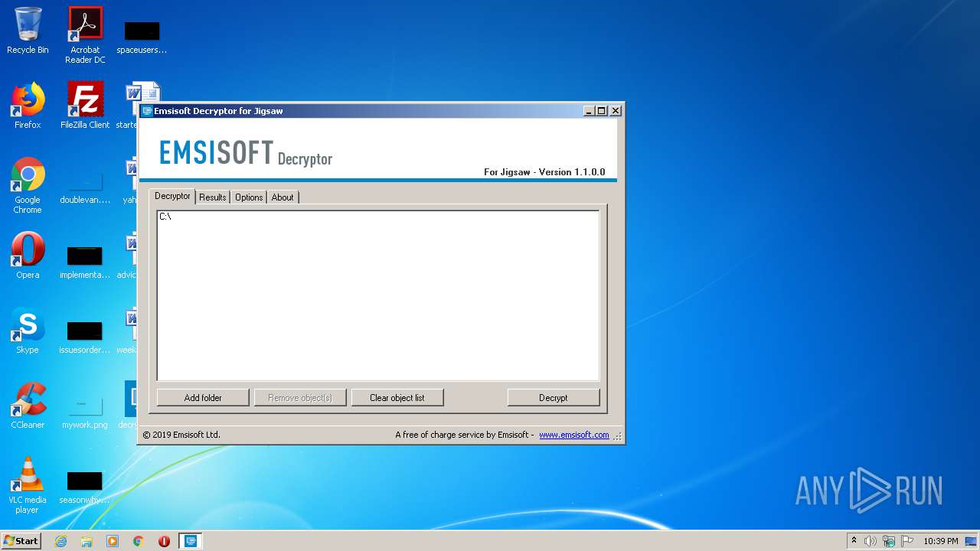Open the Action Center flag icon

point(907,541)
